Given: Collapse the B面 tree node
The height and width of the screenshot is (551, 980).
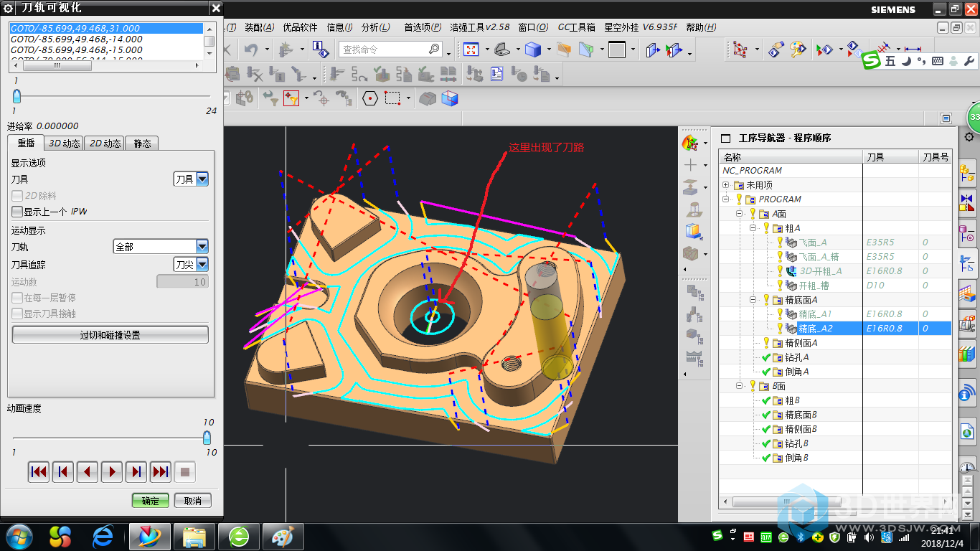Looking at the screenshot, I should (x=739, y=386).
